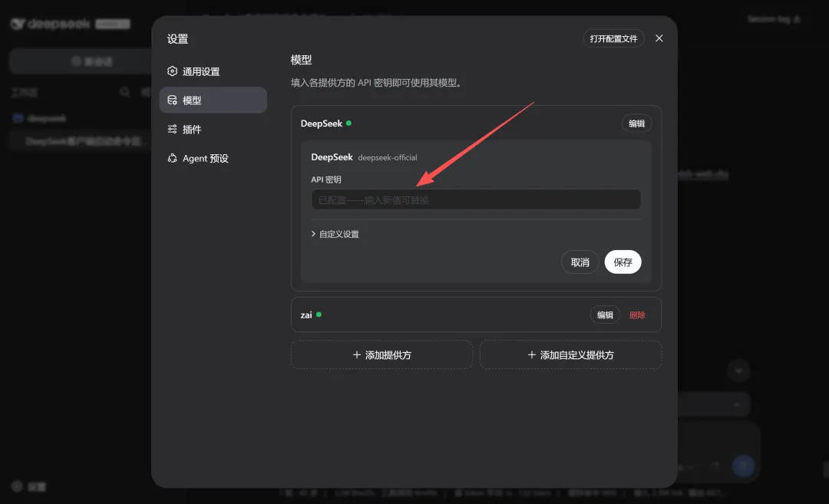Cancel the DeepSeek API key edit with 取消

coord(580,262)
